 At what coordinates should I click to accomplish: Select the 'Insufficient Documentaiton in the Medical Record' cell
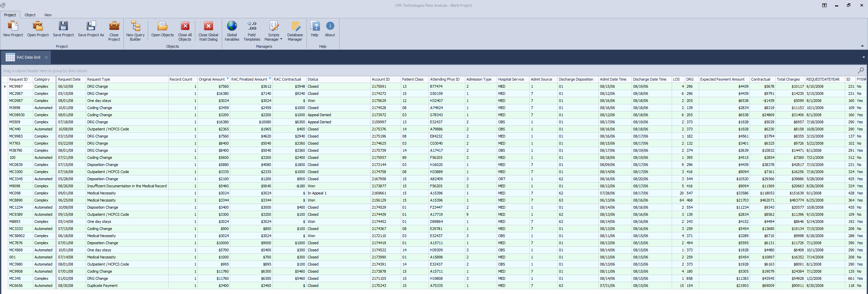pyautogui.click(x=127, y=186)
